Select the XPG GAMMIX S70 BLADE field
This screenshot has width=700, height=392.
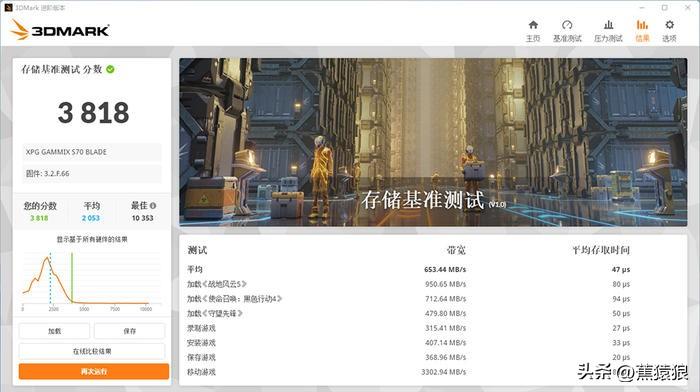click(x=92, y=152)
